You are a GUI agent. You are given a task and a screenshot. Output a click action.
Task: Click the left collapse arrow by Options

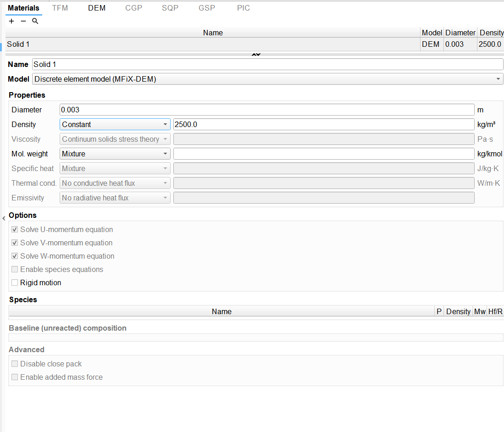(x=4, y=218)
